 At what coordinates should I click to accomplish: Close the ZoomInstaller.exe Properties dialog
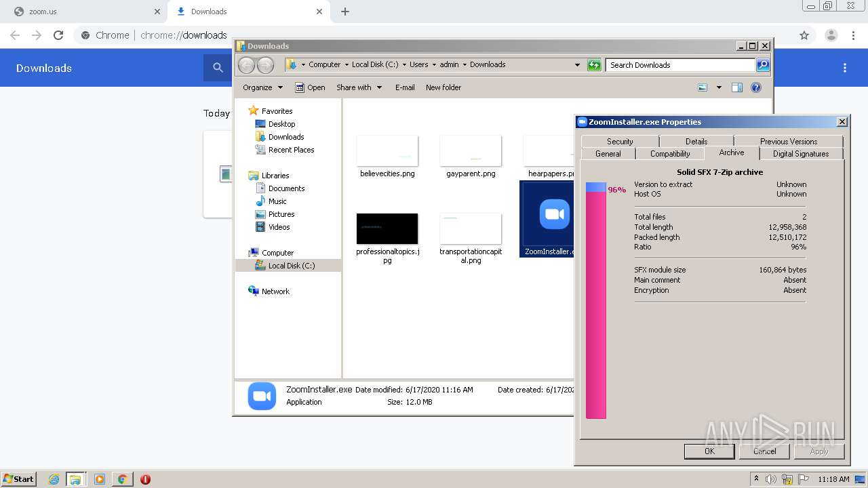842,122
